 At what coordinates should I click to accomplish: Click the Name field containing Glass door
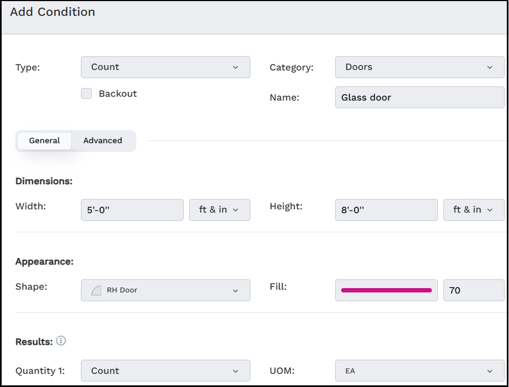(419, 97)
